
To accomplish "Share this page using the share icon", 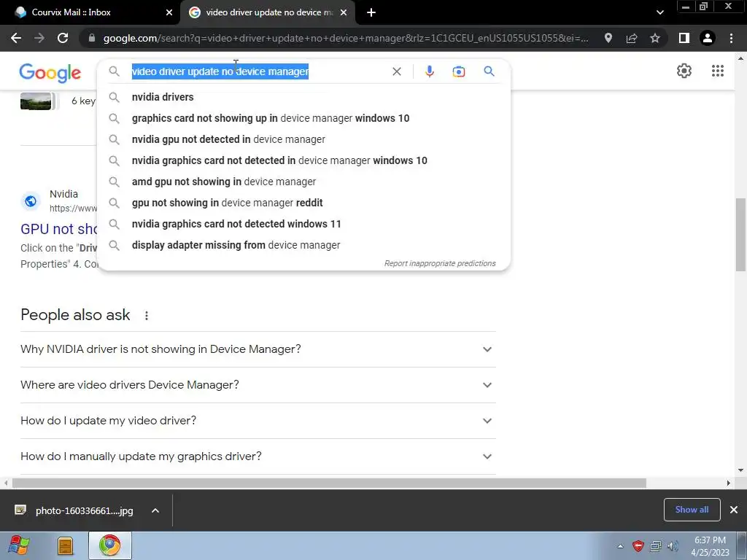I will (x=632, y=38).
